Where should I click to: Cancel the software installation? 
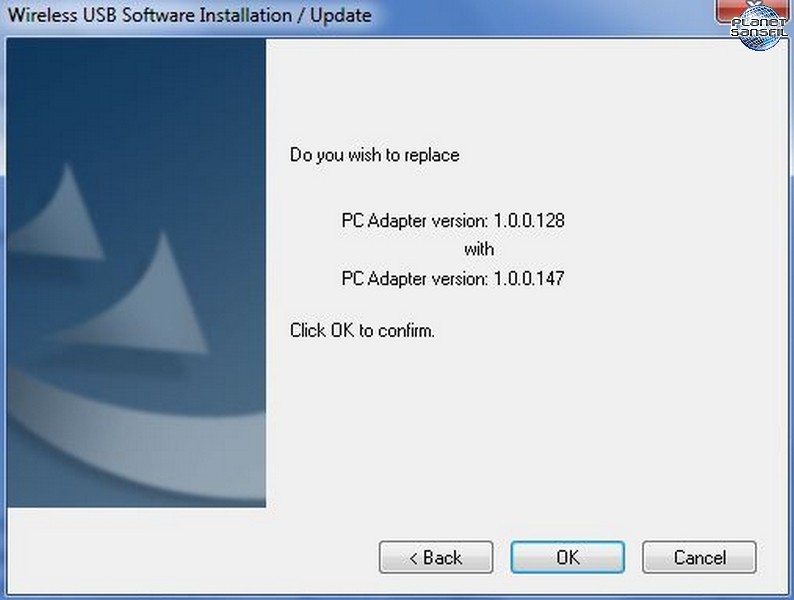[x=699, y=557]
